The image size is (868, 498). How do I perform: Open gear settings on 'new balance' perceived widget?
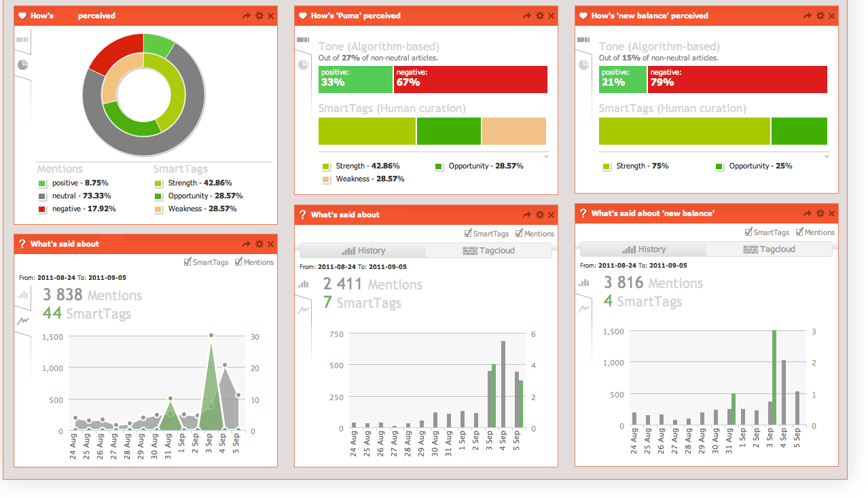pyautogui.click(x=820, y=16)
